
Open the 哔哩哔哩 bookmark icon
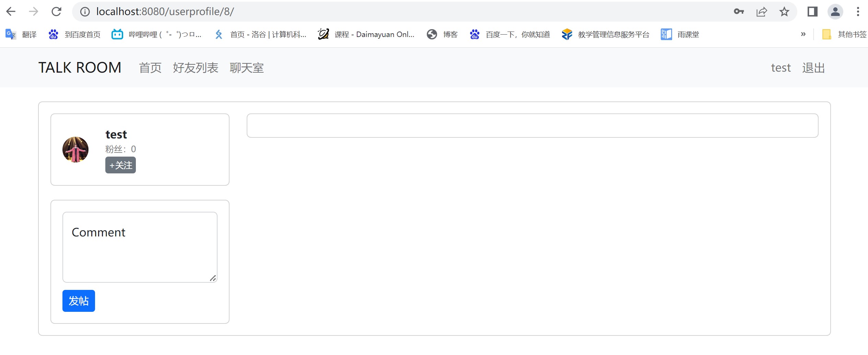[117, 34]
